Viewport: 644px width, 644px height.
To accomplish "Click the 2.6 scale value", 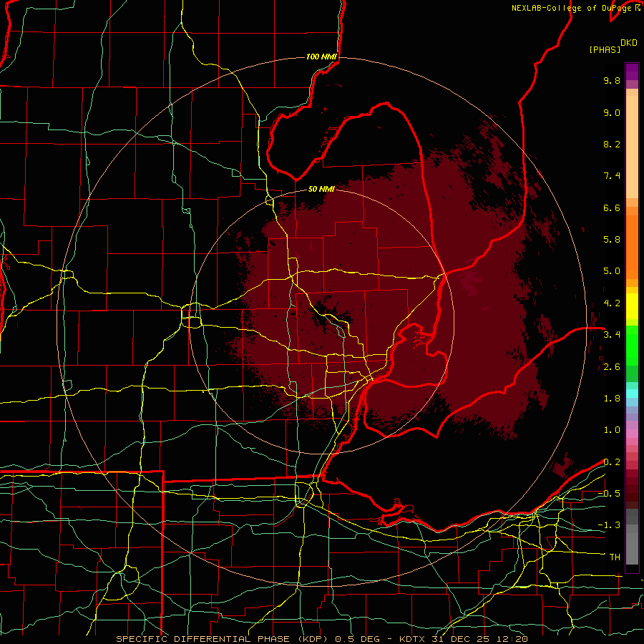I will tap(612, 367).
